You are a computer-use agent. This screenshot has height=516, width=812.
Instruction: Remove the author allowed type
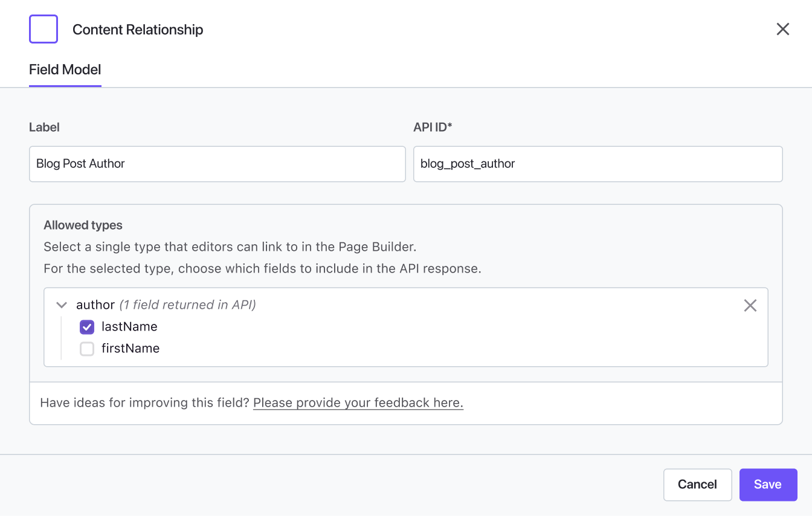(x=750, y=306)
